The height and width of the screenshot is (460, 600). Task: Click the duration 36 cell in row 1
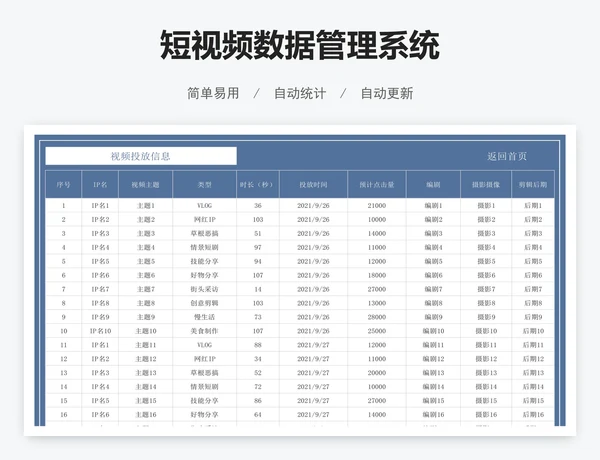[258, 206]
